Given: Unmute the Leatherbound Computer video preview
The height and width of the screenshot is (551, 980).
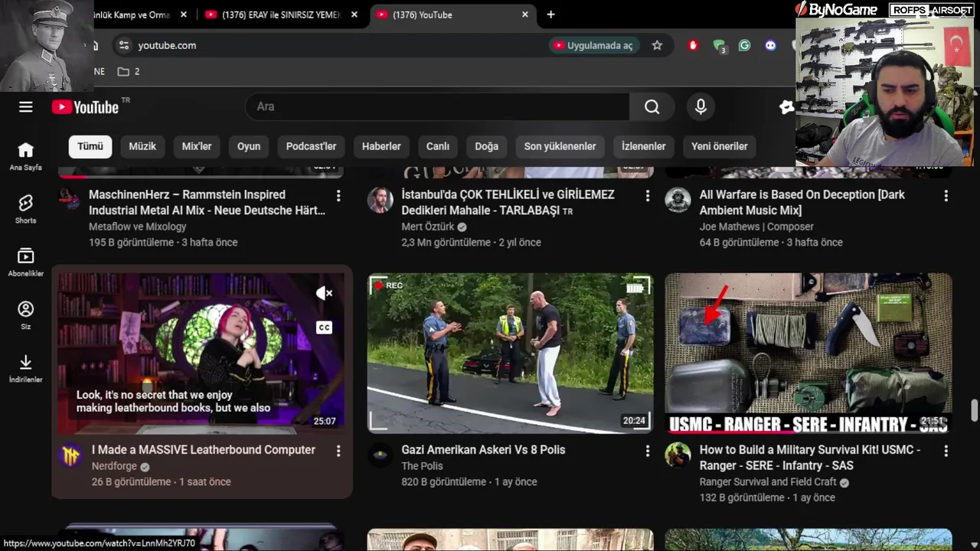Looking at the screenshot, I should click(325, 293).
